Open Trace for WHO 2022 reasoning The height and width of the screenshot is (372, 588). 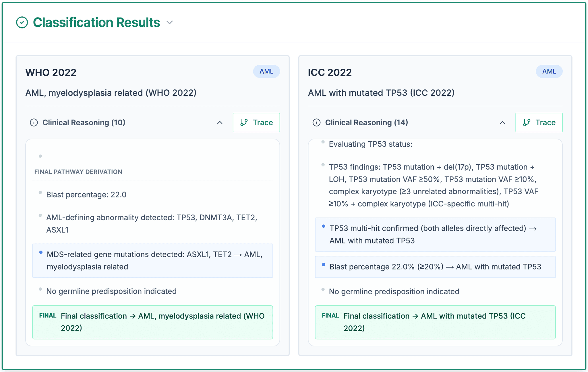256,122
